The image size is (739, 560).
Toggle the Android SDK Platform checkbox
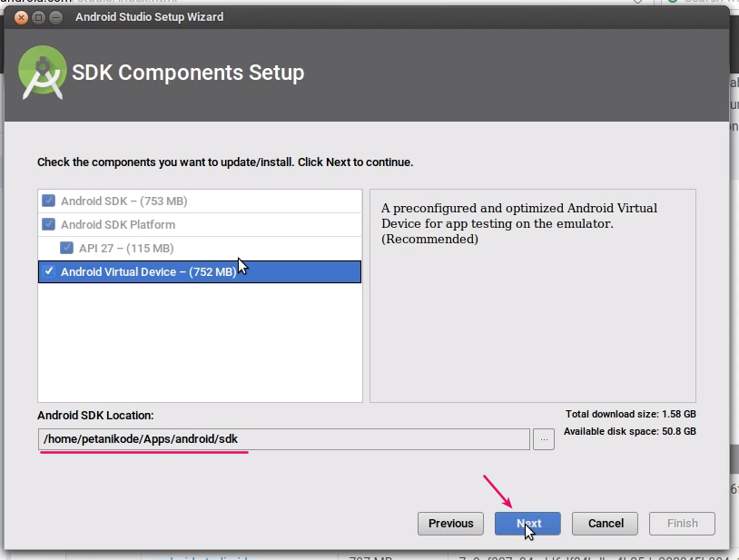pyautogui.click(x=49, y=224)
